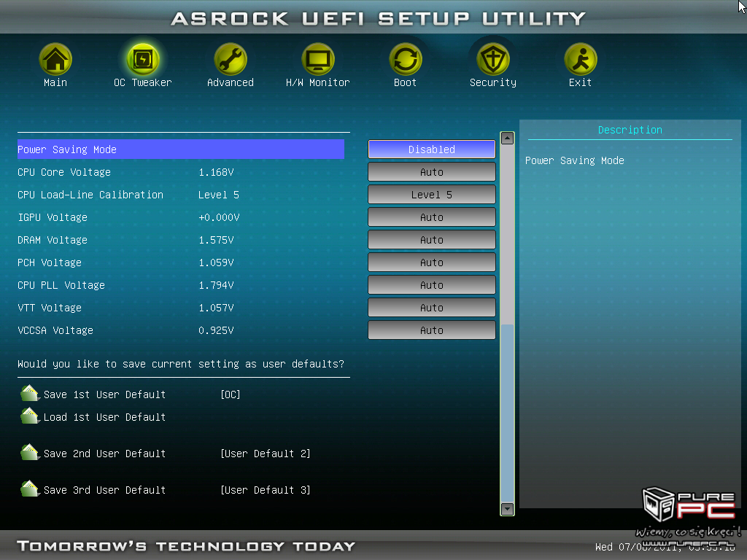The image size is (747, 560).
Task: Click the Exit running-man icon
Action: click(x=580, y=59)
